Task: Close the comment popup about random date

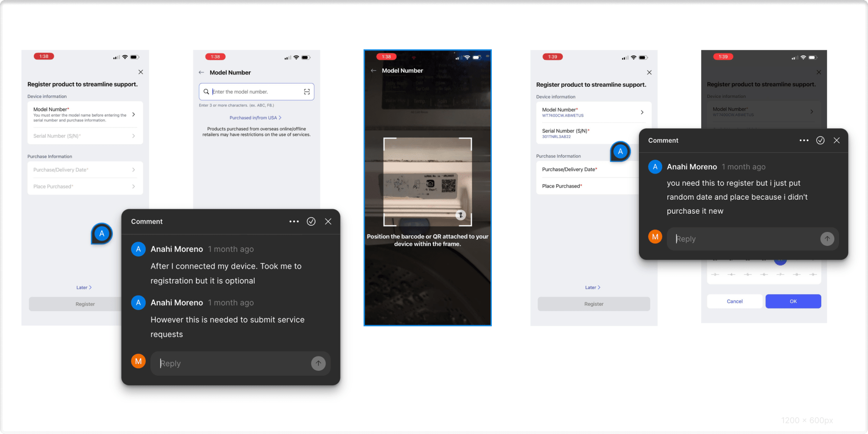Action: pos(837,141)
